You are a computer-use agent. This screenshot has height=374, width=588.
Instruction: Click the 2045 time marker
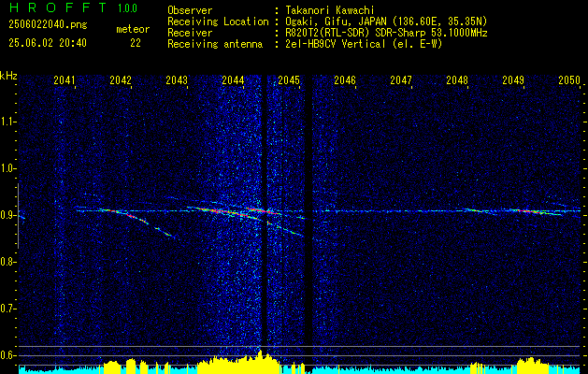pos(289,80)
